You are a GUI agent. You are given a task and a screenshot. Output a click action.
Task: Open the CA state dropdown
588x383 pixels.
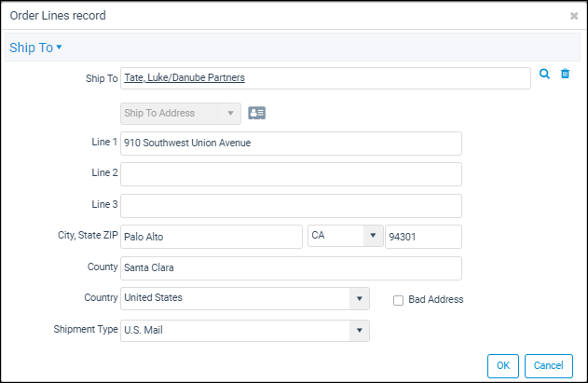(x=346, y=236)
